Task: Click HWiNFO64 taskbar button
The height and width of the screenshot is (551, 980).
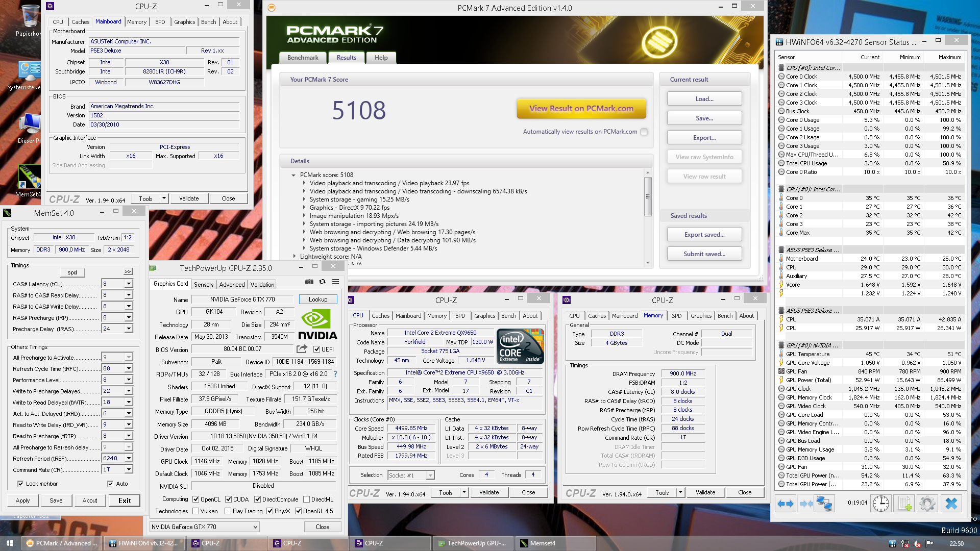Action: [144, 543]
